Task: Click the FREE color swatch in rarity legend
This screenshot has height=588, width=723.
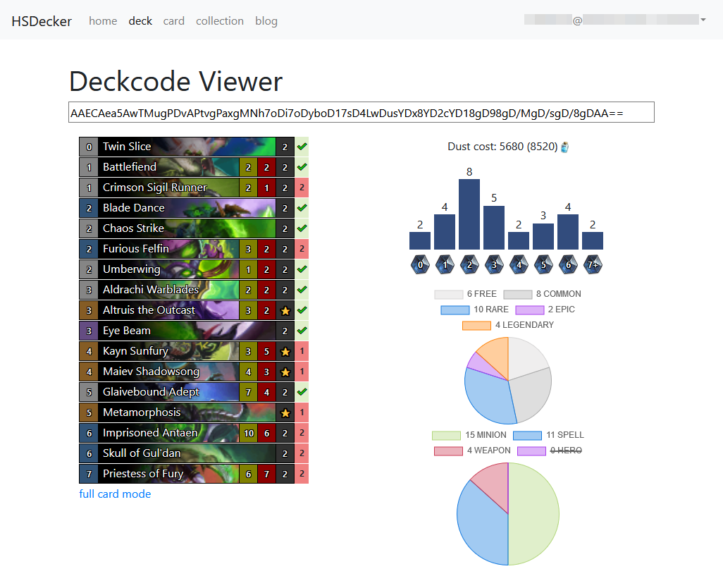Action: coord(448,294)
